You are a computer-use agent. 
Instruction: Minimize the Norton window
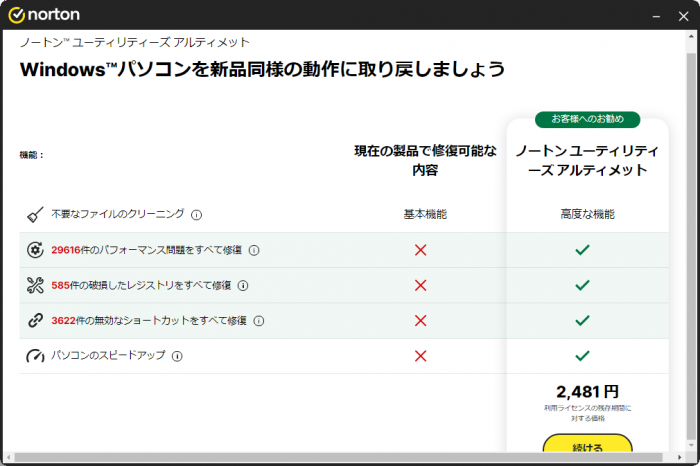[x=656, y=17]
